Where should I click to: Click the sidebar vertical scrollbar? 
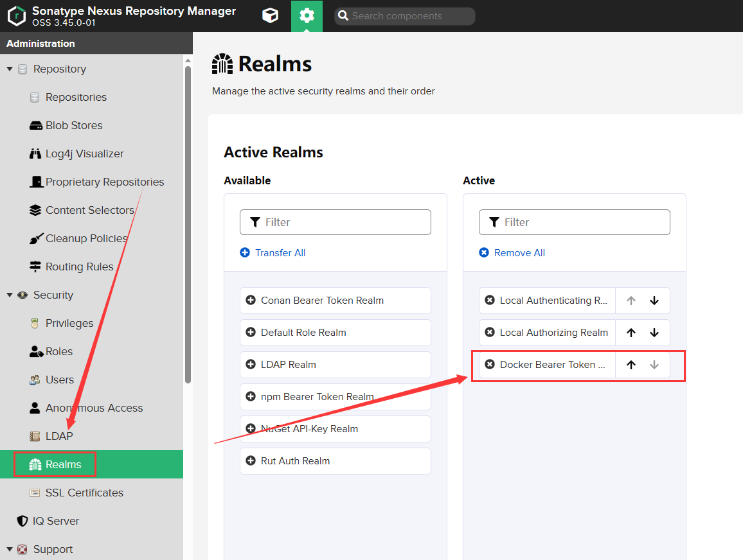coord(188,224)
